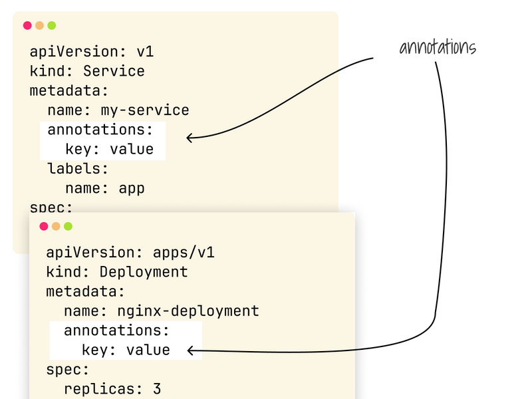532x399 pixels.
Task: Click the 'kind: Service' line
Action: tap(87, 71)
